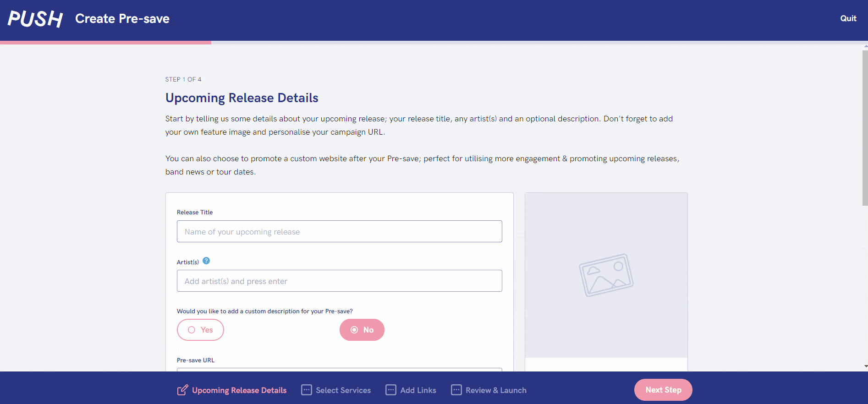Click the 'Release Title' field label

(x=195, y=212)
